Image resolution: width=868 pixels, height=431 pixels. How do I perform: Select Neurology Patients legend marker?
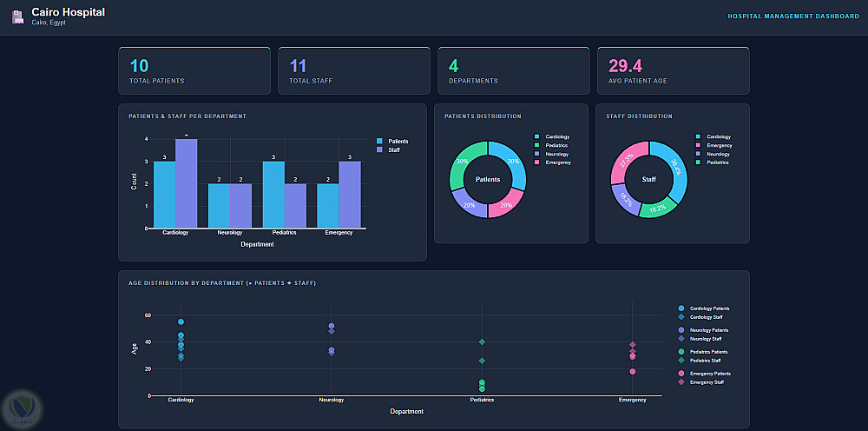[681, 329]
